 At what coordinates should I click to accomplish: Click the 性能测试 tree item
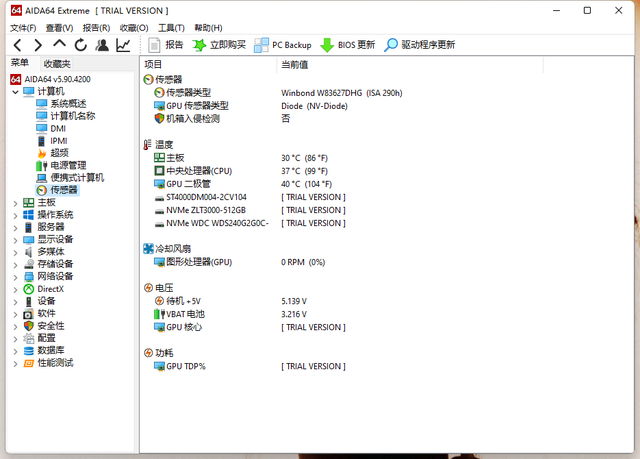49,363
